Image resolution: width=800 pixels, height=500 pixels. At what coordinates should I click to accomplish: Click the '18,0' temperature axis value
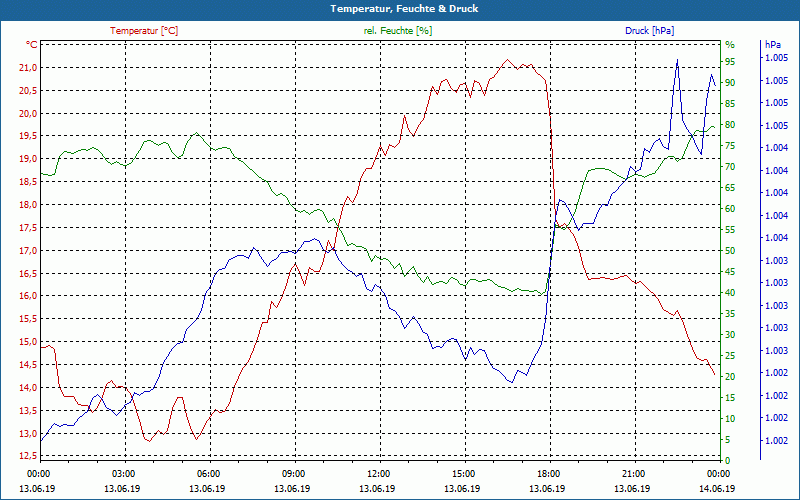tap(28, 205)
